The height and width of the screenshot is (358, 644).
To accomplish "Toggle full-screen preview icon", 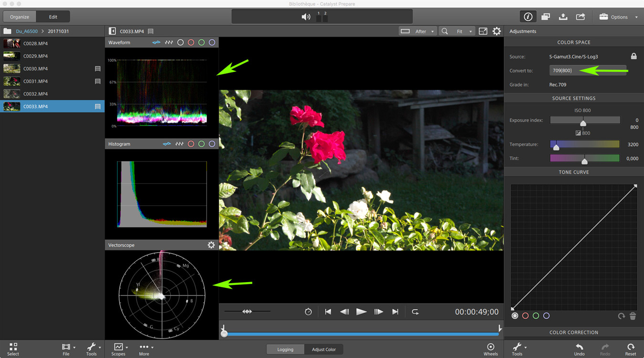I will 483,32.
